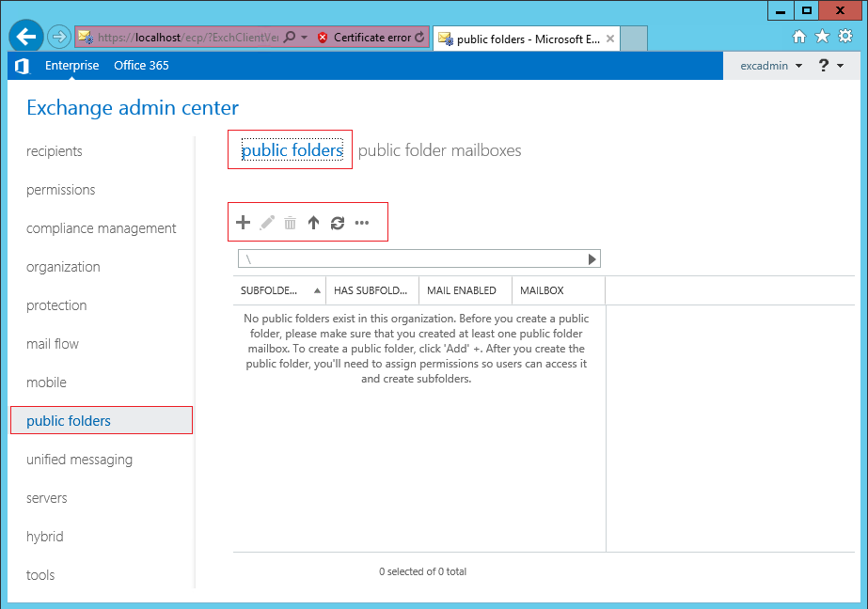Open organization in left navigation
This screenshot has width=868, height=609.
[x=63, y=267]
